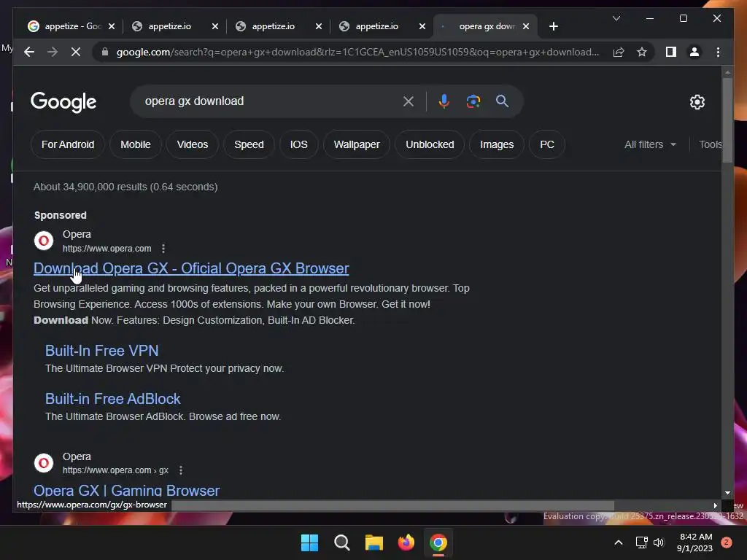Go to Google homepage via logo
Viewport: 747px width, 560px height.
(63, 102)
